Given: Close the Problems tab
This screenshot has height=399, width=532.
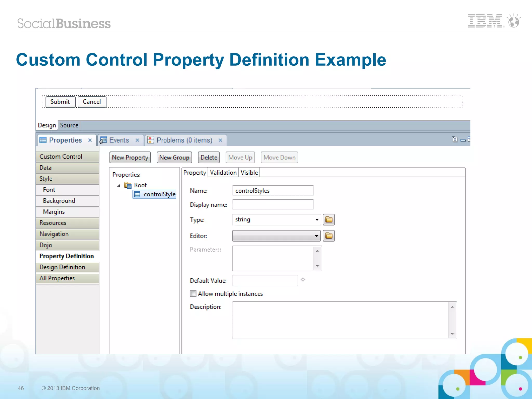Looking at the screenshot, I should point(220,140).
